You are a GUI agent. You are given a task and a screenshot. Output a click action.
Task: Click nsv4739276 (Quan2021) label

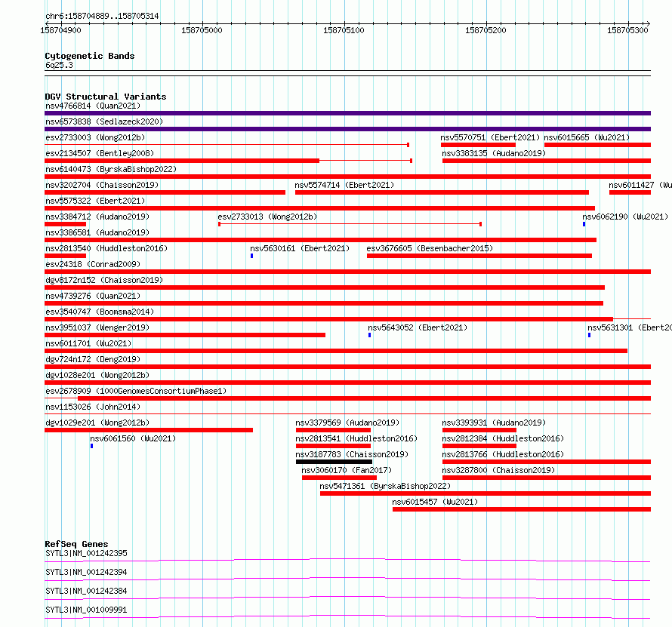click(93, 296)
